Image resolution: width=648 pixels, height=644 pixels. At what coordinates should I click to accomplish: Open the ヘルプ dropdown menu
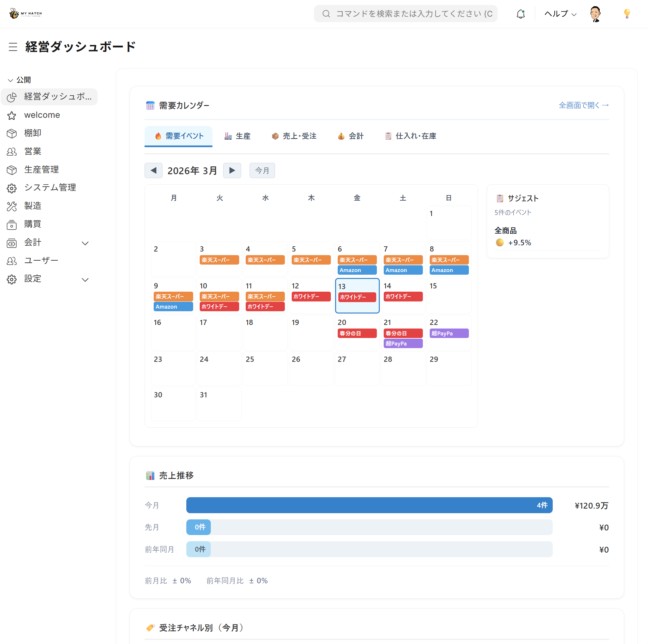[560, 14]
